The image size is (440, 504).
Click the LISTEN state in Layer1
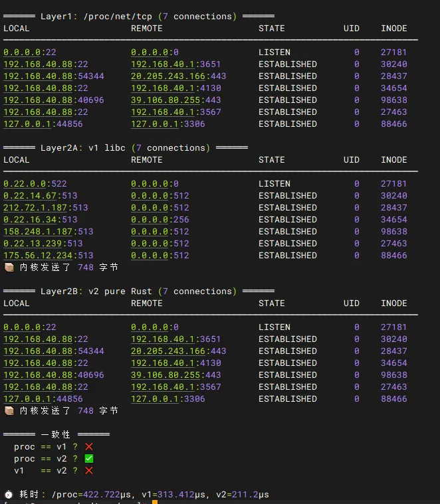(x=275, y=52)
